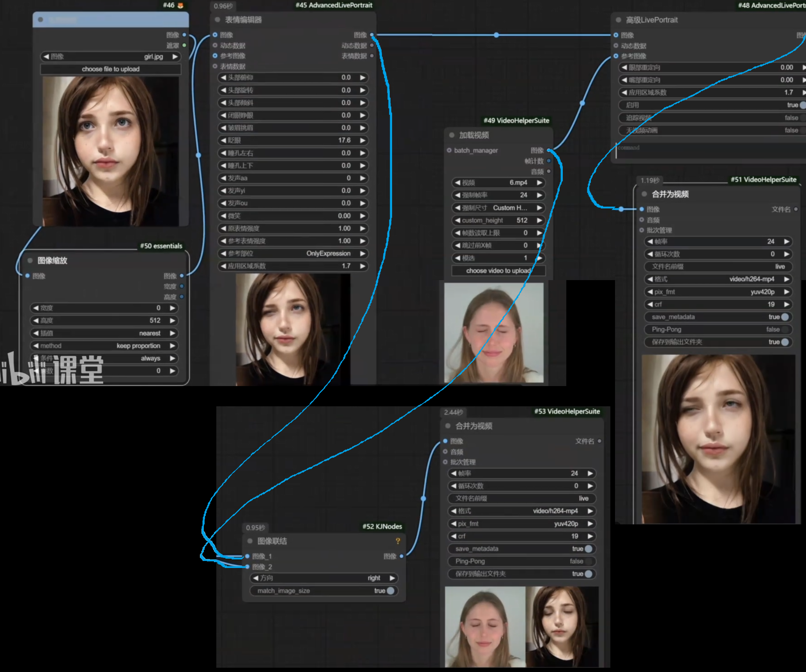
Task: Click choose file to upload button
Action: tap(111, 69)
